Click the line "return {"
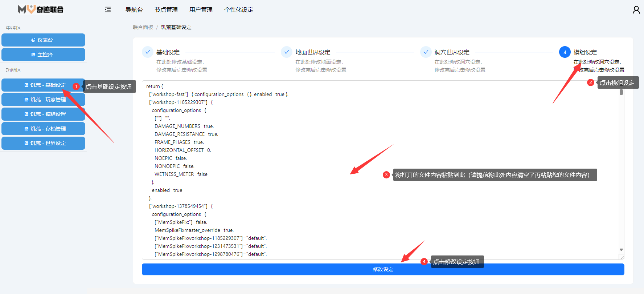This screenshot has width=644, height=294. (155, 86)
